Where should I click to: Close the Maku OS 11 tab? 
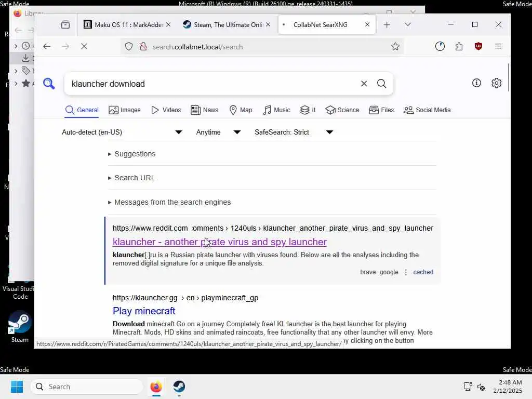(168, 25)
